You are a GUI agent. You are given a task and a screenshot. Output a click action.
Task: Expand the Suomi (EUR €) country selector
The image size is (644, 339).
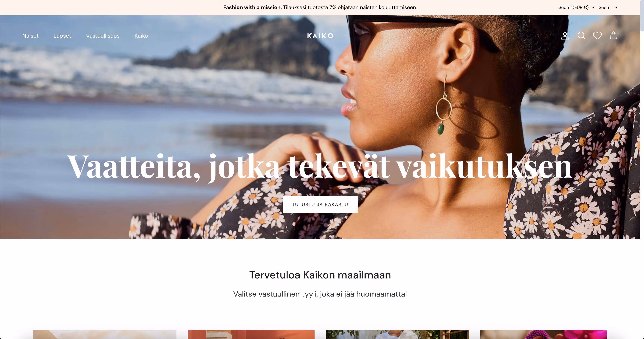(576, 7)
